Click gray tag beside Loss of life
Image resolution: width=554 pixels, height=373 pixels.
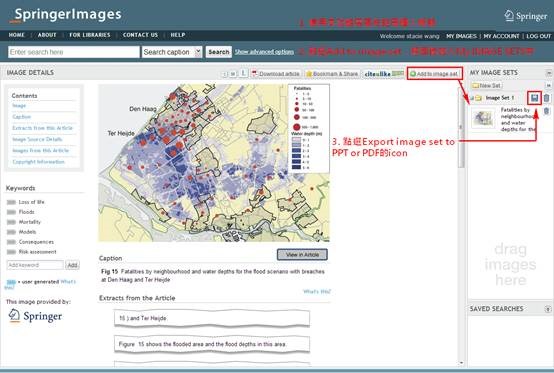[11, 202]
